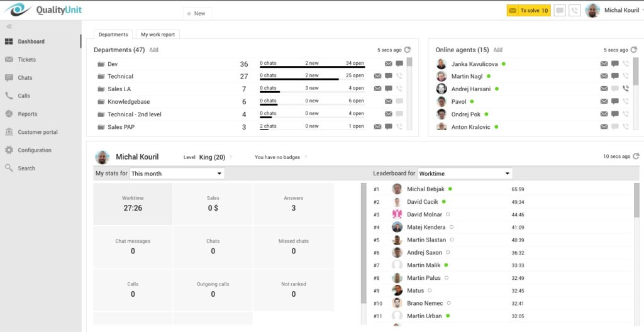Open the New tab button

pyautogui.click(x=197, y=13)
